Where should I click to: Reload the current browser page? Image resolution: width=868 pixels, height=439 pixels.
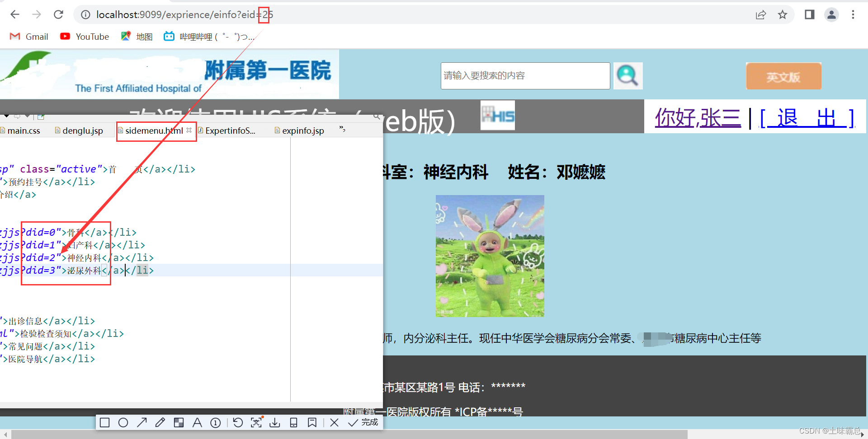point(58,14)
